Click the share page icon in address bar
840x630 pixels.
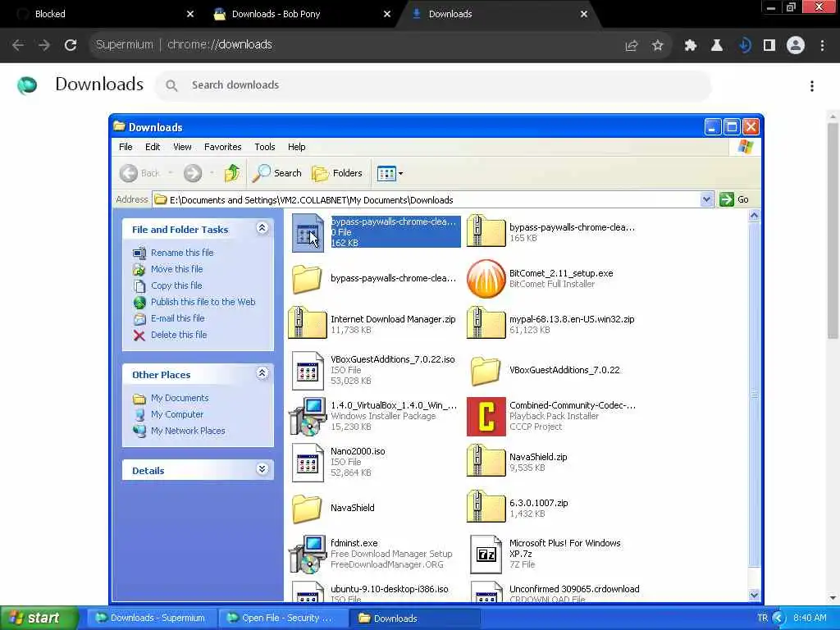point(631,46)
